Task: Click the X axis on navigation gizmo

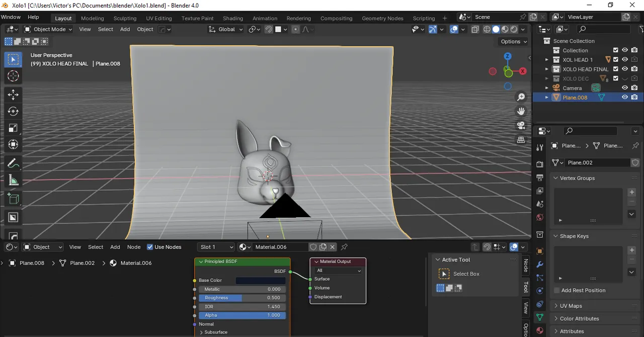Action: (523, 71)
